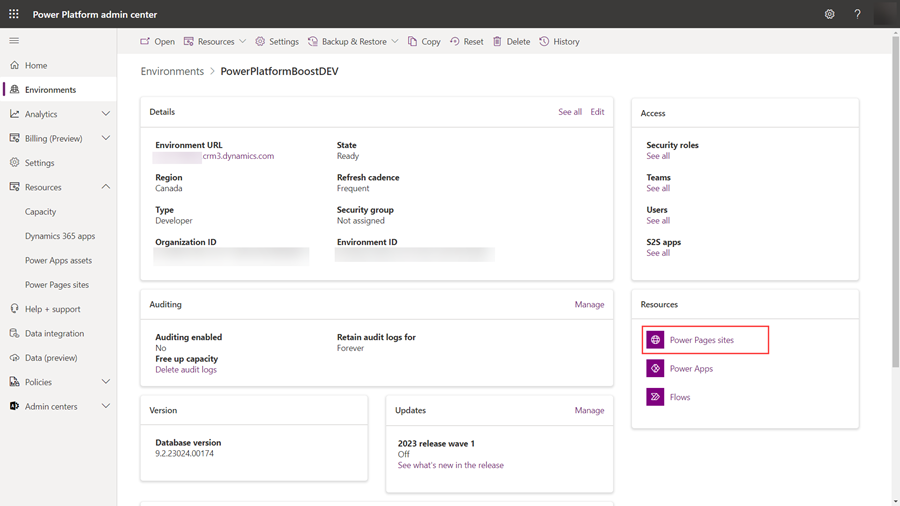This screenshot has width=900, height=506.
Task: Expand the Billing (Preview) section chevron
Action: (x=106, y=138)
